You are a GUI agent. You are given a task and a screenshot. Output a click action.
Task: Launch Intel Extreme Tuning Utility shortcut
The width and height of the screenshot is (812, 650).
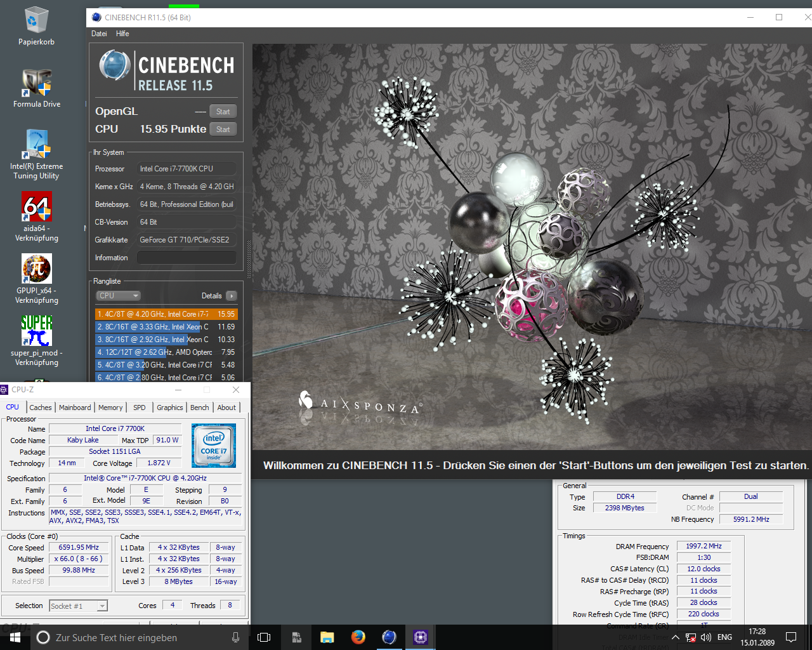point(36,154)
